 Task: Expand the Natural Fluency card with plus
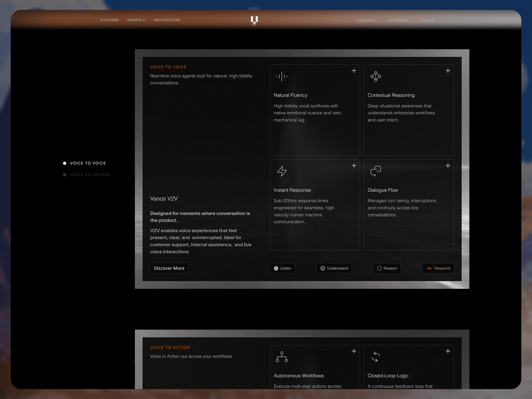tap(354, 70)
